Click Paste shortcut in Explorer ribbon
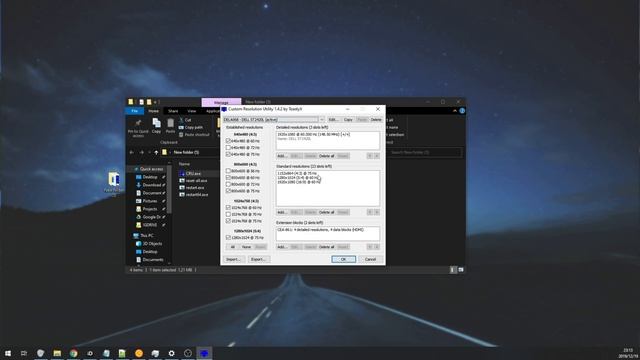The image size is (640, 360). tap(194, 135)
